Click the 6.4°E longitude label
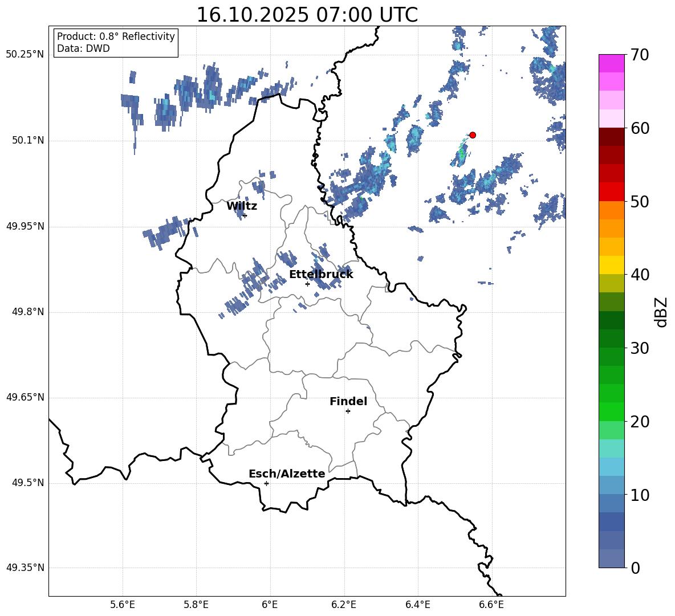Screen dimensions: 675x616 pos(417,605)
